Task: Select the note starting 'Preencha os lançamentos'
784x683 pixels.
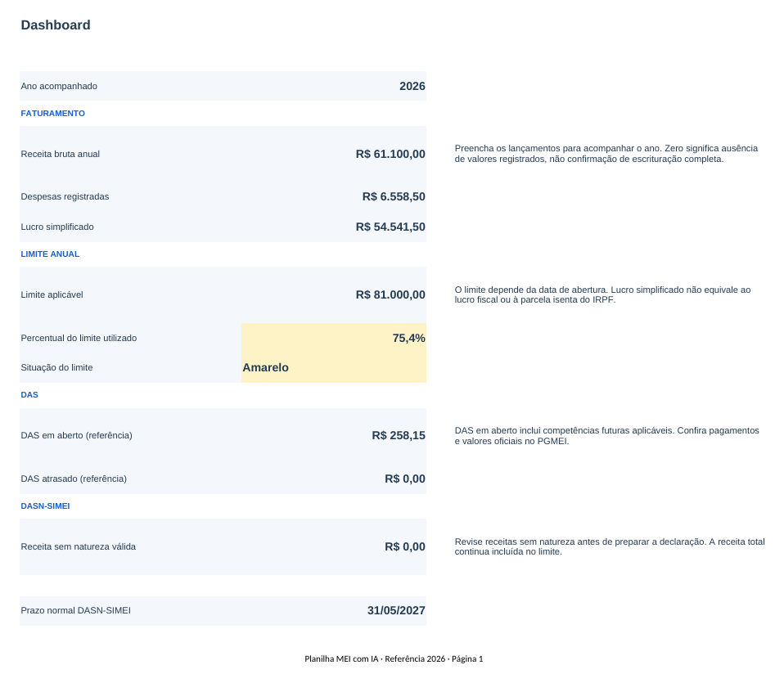Action: (x=606, y=154)
